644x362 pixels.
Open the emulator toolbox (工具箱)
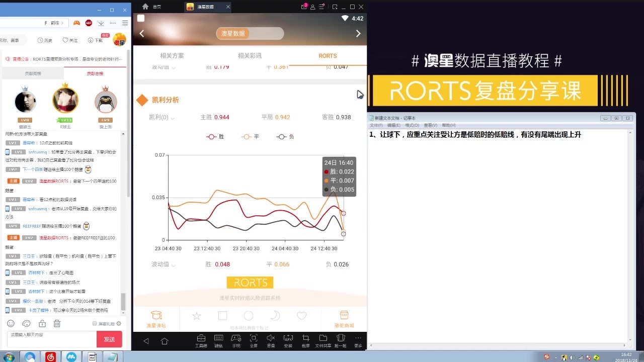(201, 341)
